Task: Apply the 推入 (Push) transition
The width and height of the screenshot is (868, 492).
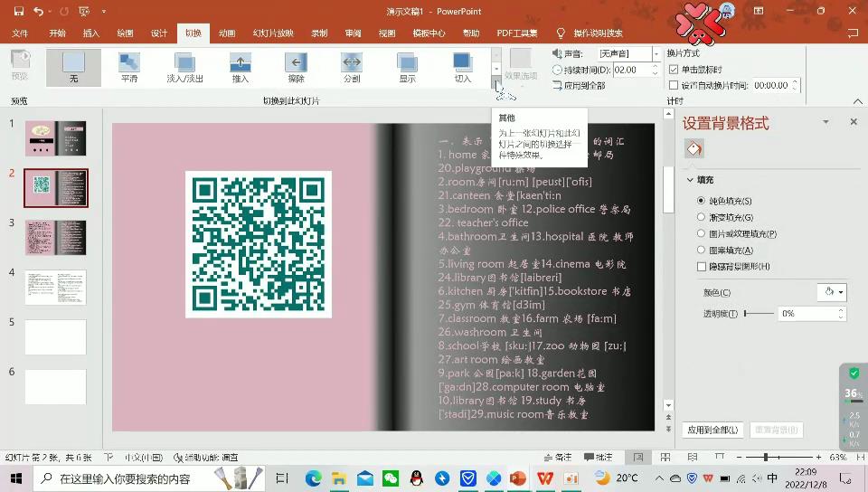Action: [241, 68]
